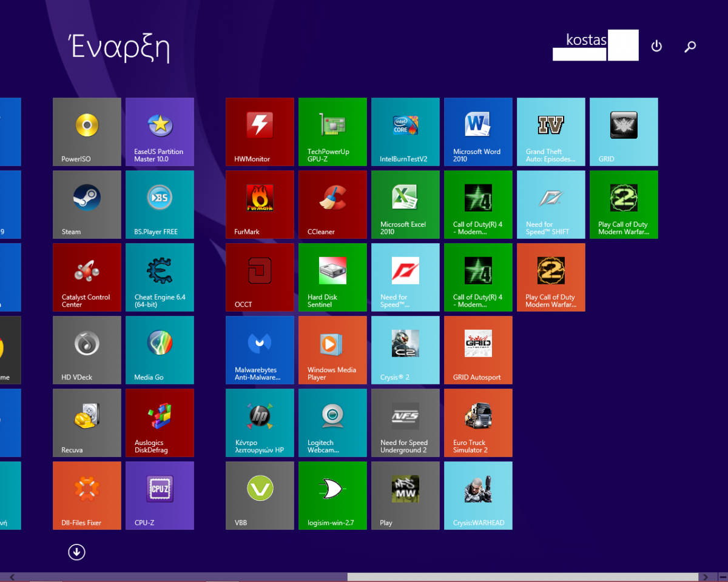Open GRID Autosport tile

(478, 350)
